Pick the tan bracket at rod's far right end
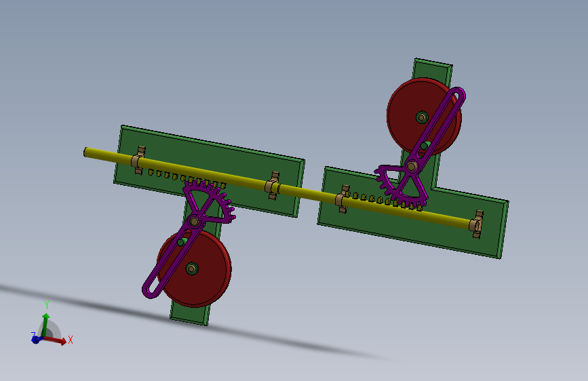This screenshot has height=381, width=588. pos(476,224)
